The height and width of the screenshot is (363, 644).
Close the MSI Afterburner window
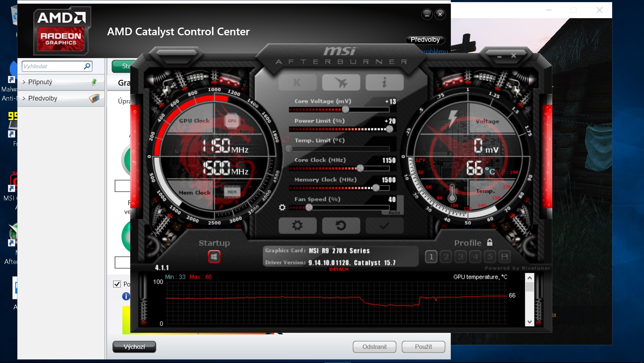pos(513,56)
